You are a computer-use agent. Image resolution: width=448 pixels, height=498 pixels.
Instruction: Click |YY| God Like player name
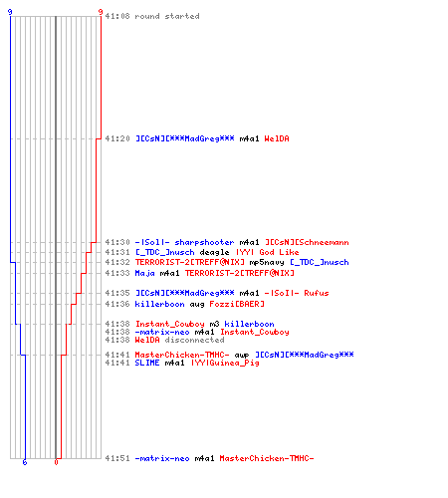click(268, 252)
